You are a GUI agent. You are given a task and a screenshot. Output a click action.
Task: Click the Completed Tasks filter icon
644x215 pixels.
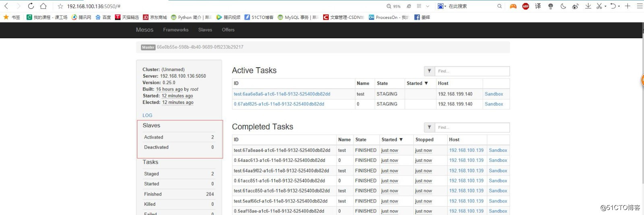click(x=429, y=128)
